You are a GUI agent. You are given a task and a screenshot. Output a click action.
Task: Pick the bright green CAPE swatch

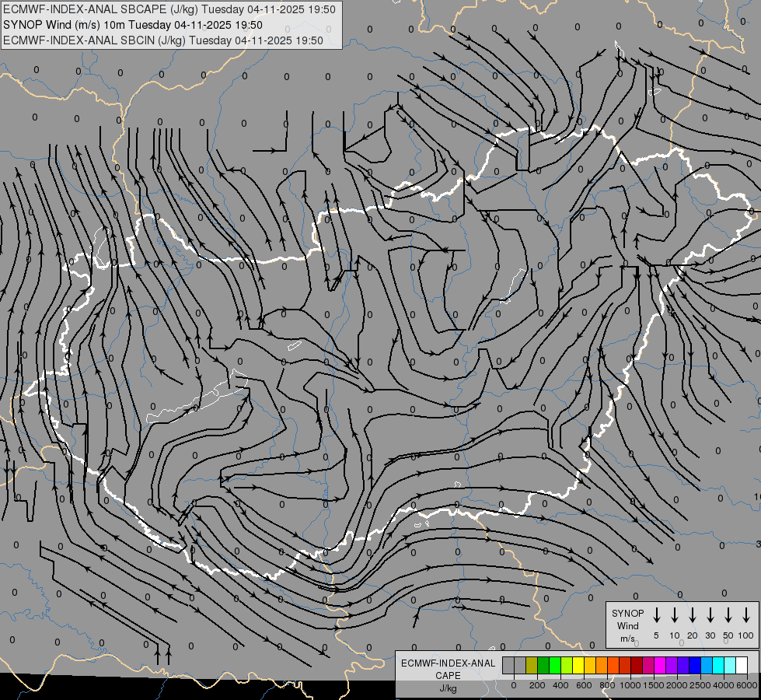click(555, 665)
